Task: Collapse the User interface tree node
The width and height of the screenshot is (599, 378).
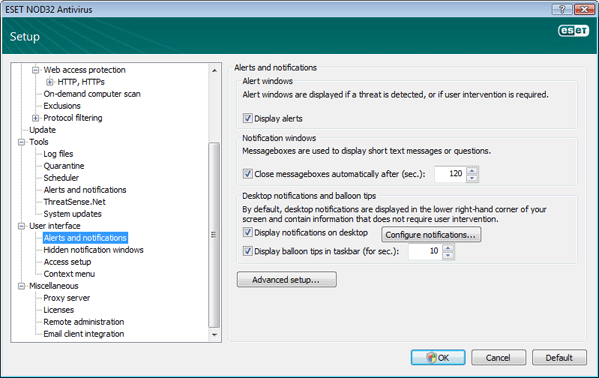Action: (21, 226)
